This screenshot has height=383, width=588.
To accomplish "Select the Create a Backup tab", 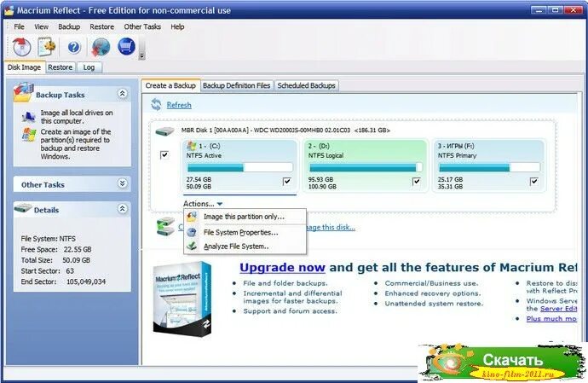I will [170, 85].
